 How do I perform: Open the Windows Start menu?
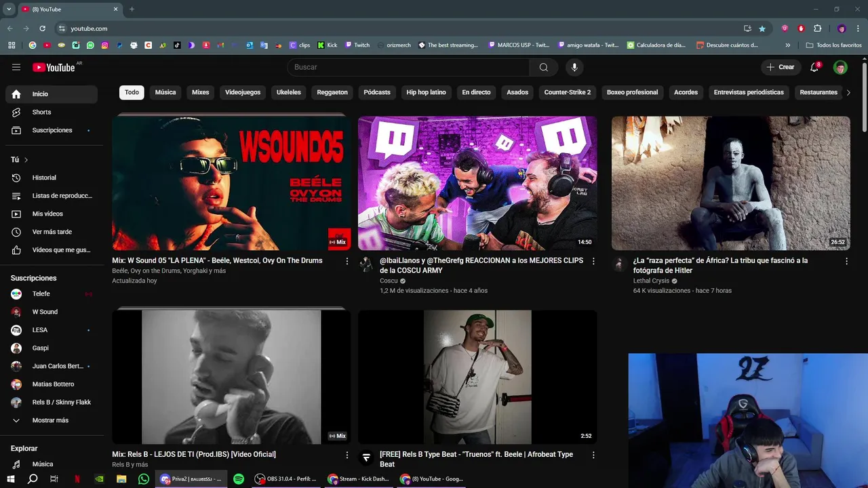(11, 479)
